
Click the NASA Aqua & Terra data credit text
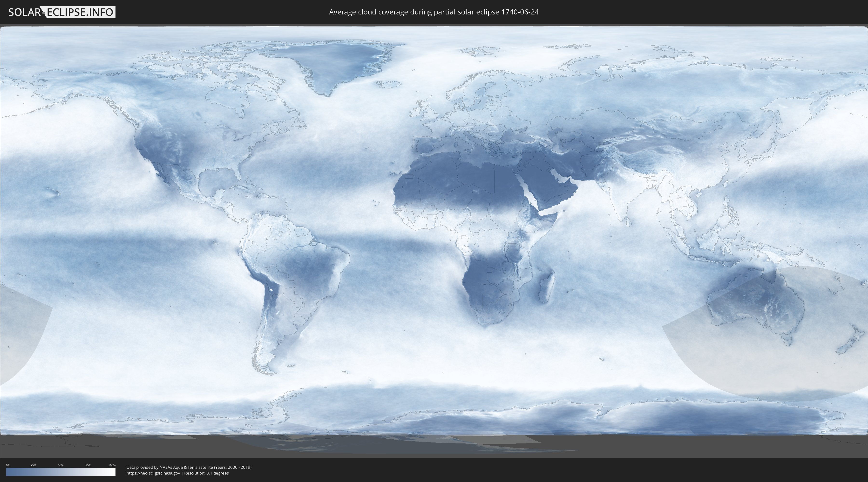pos(189,467)
